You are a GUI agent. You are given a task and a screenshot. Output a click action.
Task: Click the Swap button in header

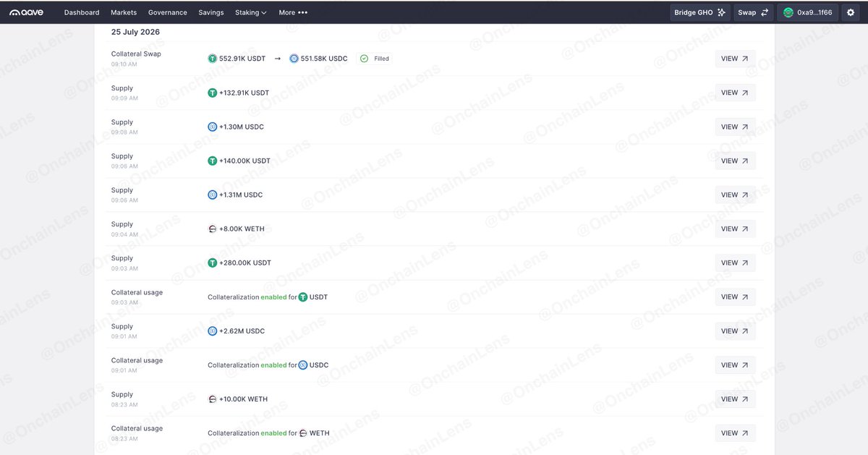point(754,12)
